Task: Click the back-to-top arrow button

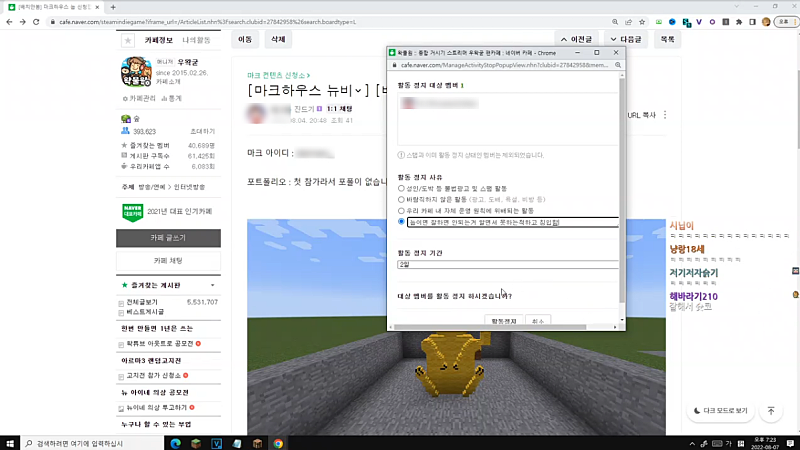Action: click(771, 411)
